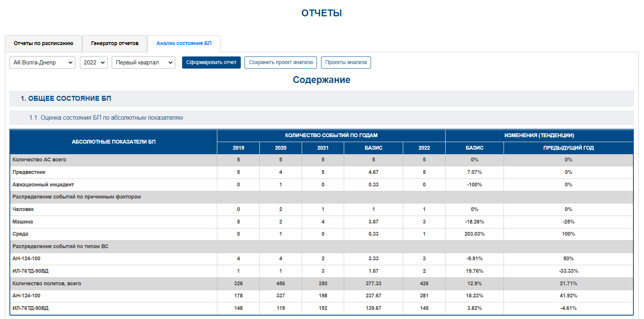Click header 'КОЛИЧЕСТВО СОБЫТИЙ ПО ГОДАМ'

point(331,135)
